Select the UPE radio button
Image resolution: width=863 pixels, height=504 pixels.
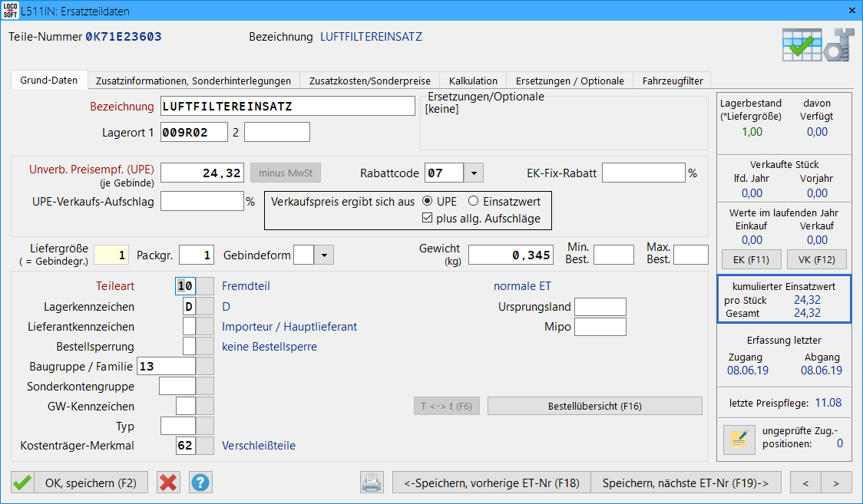[x=427, y=202]
